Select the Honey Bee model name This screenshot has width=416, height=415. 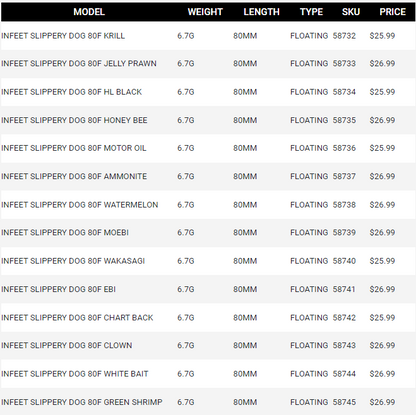pyautogui.click(x=74, y=120)
